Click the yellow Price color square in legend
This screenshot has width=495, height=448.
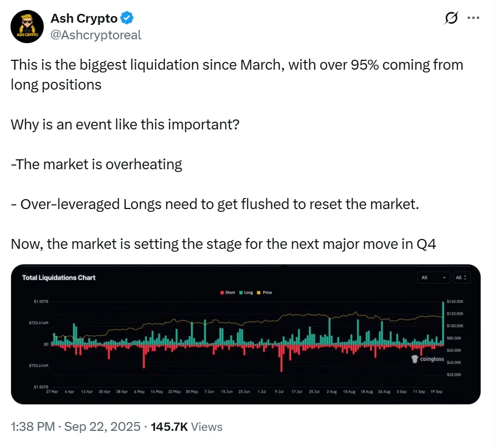click(259, 292)
